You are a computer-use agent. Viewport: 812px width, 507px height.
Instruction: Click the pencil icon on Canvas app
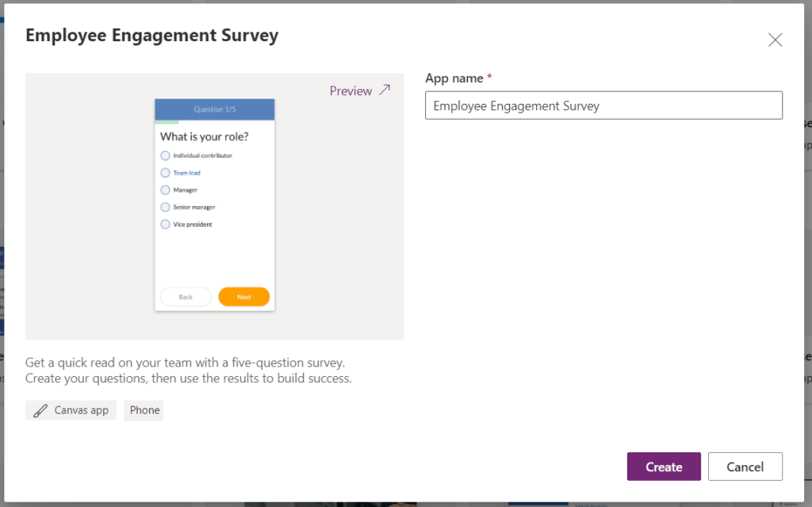(x=40, y=410)
